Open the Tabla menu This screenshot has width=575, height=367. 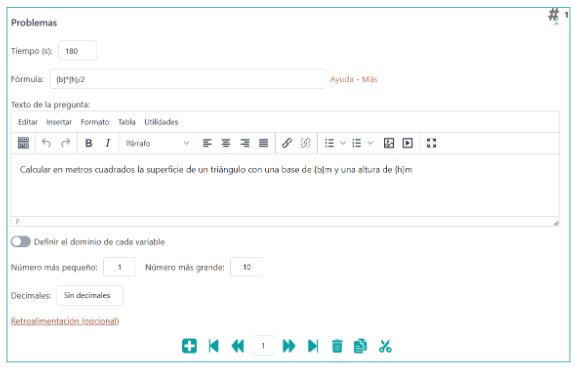(127, 122)
